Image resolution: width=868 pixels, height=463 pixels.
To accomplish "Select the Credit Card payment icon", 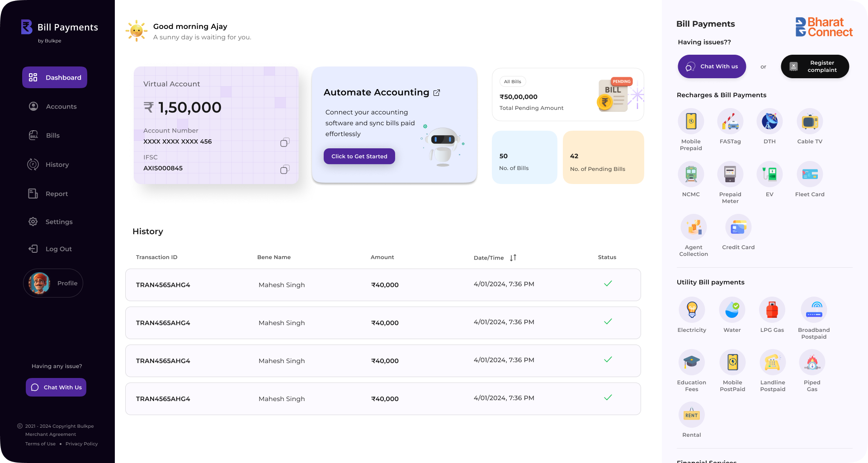I will click(x=738, y=227).
